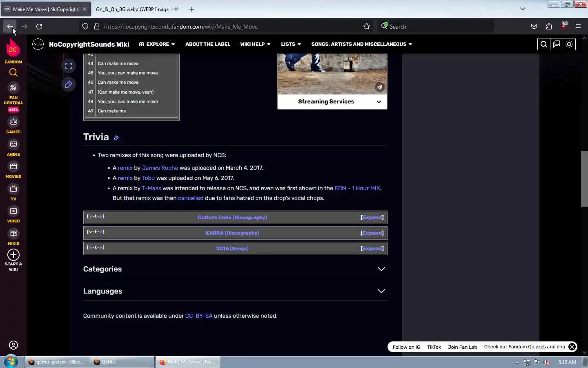Open a new browser tab
Viewport: 588px width, 368px height.
[x=192, y=9]
